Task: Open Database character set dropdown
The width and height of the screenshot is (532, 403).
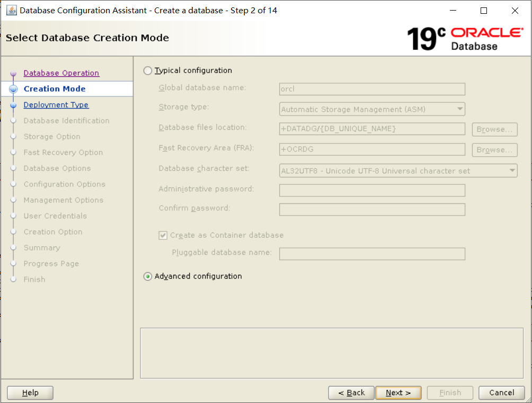Action: click(398, 171)
